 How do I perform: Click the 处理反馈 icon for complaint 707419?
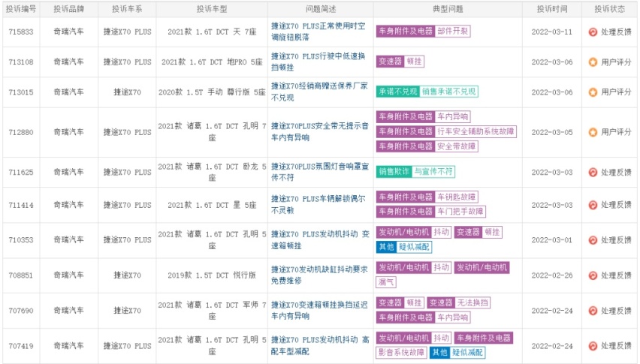click(593, 346)
